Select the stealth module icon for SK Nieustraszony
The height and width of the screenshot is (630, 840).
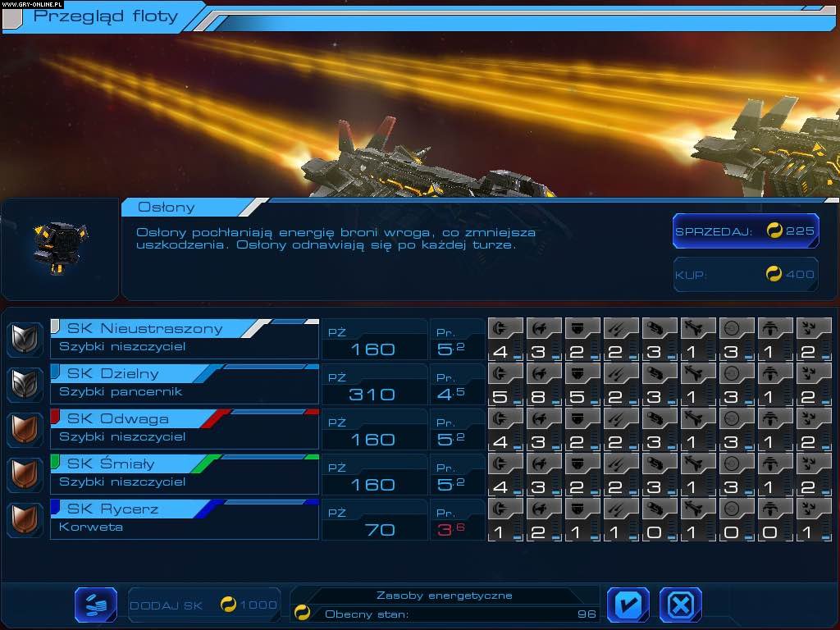(775, 328)
